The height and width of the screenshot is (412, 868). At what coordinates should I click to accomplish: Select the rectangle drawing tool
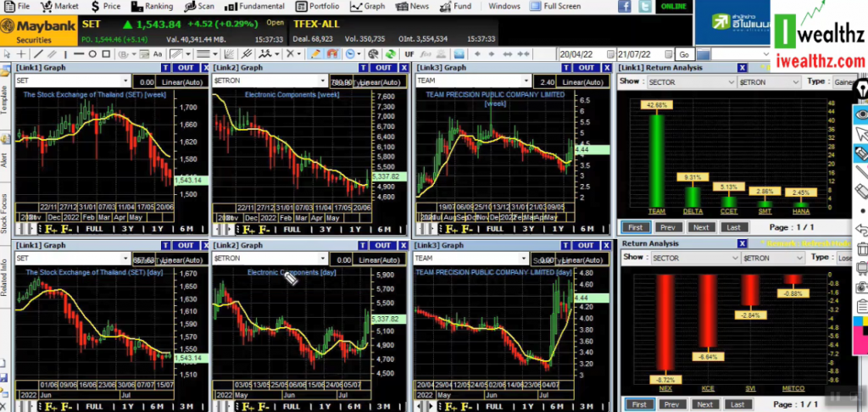tap(106, 53)
